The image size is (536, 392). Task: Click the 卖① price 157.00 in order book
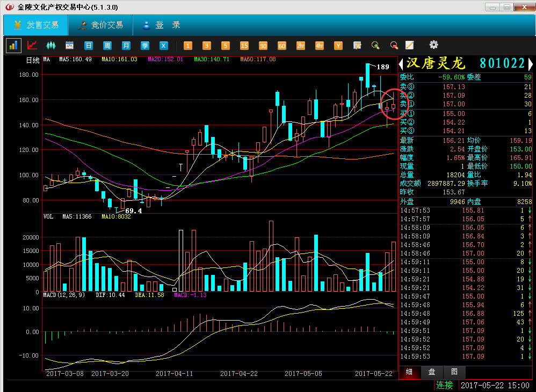coord(454,104)
